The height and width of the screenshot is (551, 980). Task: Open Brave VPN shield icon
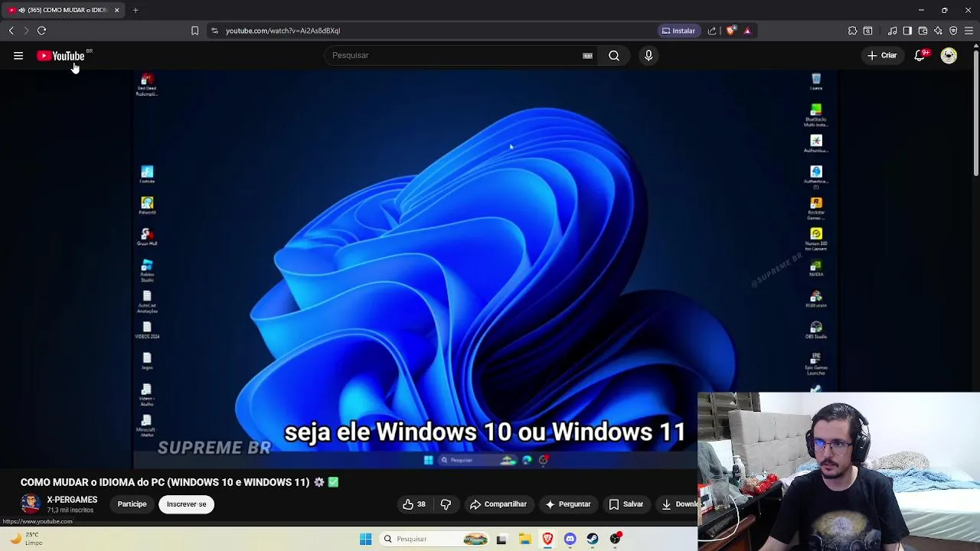(953, 31)
